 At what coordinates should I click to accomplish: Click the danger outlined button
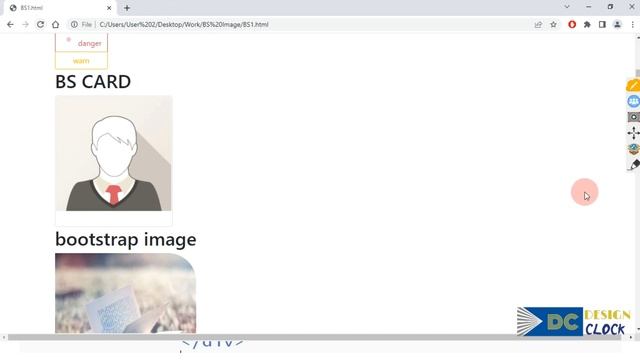pos(81,43)
